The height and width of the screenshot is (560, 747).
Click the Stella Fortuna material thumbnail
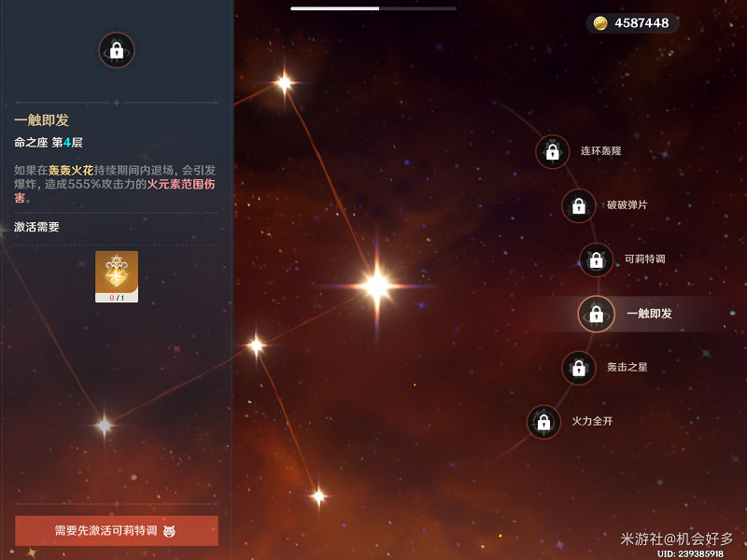tap(117, 276)
